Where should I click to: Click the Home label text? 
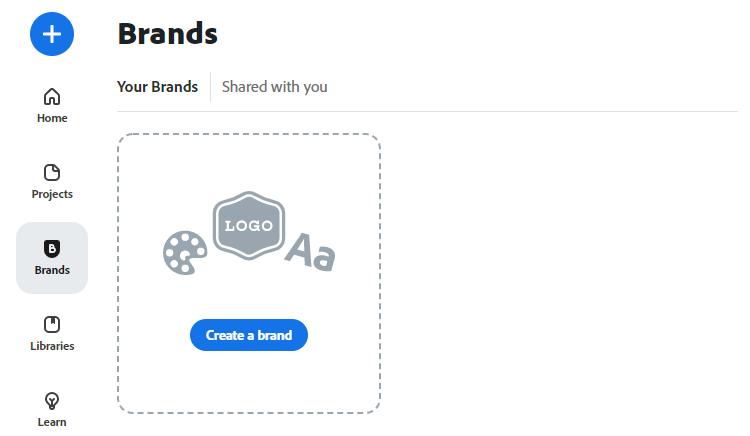tap(52, 118)
